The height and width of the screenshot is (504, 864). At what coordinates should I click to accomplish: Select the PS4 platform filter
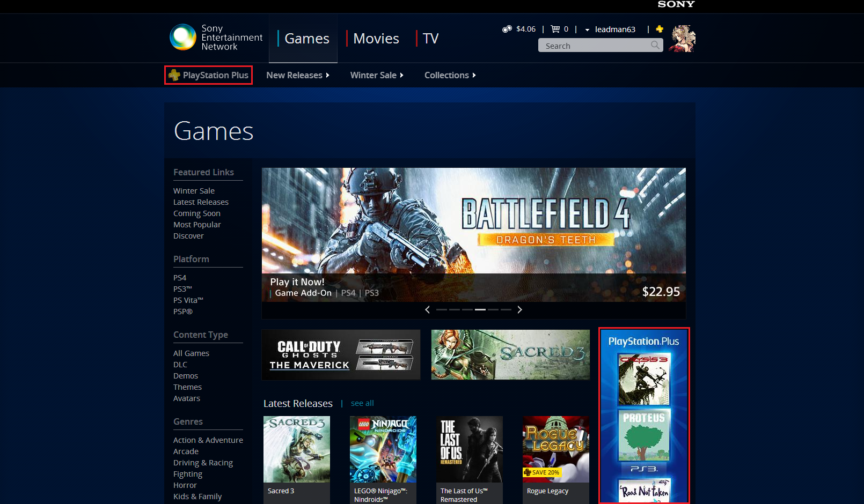coord(180,278)
